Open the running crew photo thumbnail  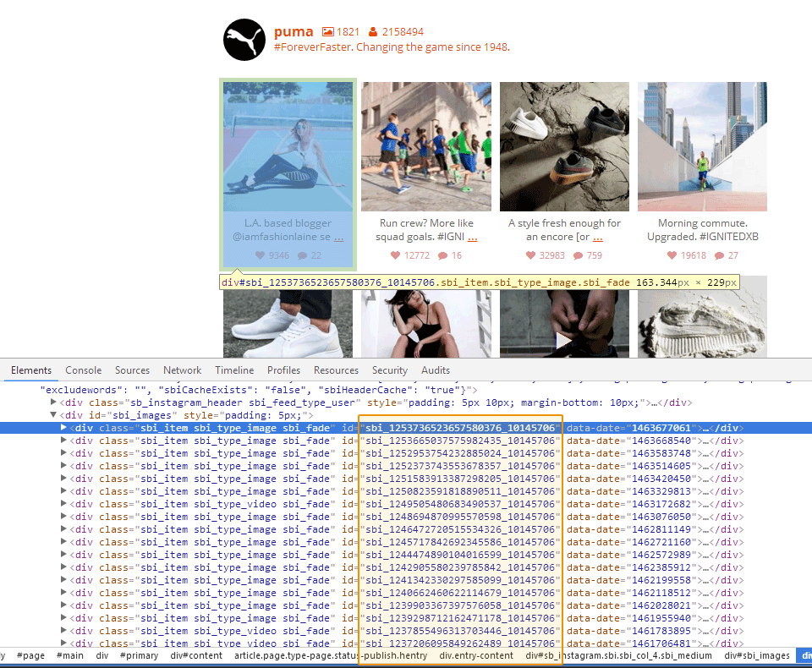coord(426,146)
